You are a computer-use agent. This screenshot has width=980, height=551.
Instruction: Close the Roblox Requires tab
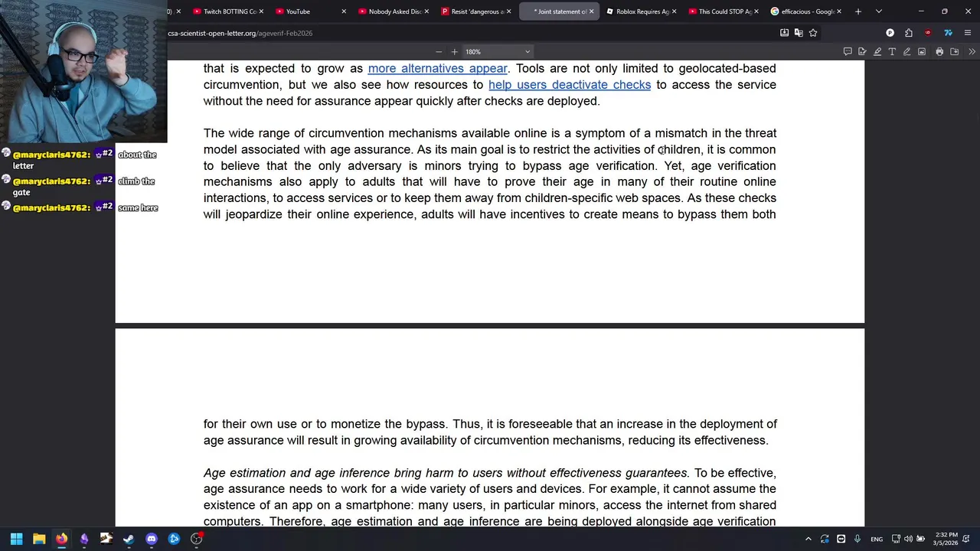pos(674,11)
